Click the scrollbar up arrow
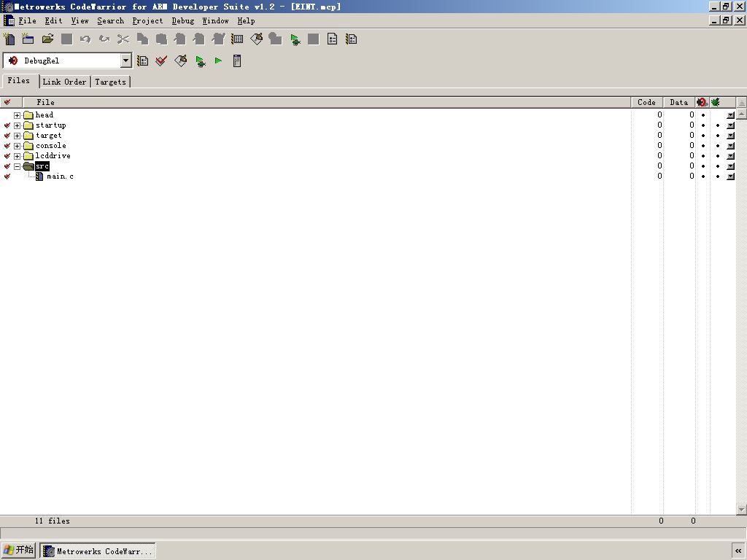Image resolution: width=747 pixels, height=560 pixels. pos(741,113)
